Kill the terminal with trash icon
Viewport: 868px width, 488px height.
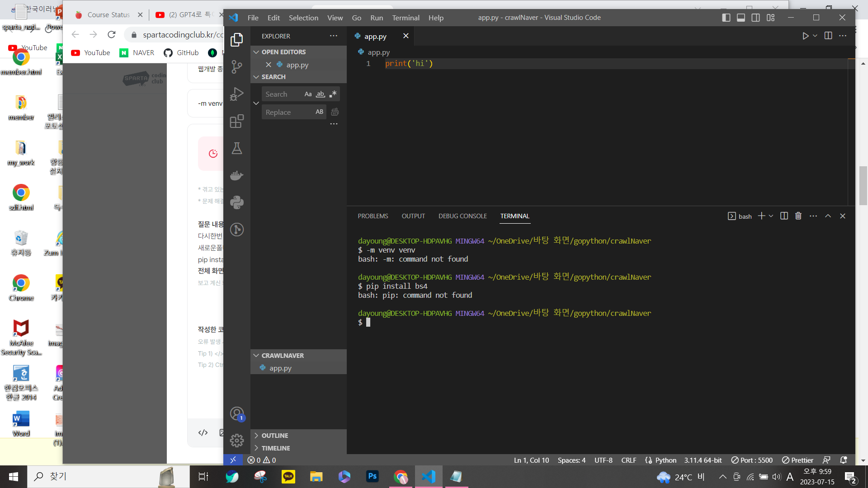798,216
